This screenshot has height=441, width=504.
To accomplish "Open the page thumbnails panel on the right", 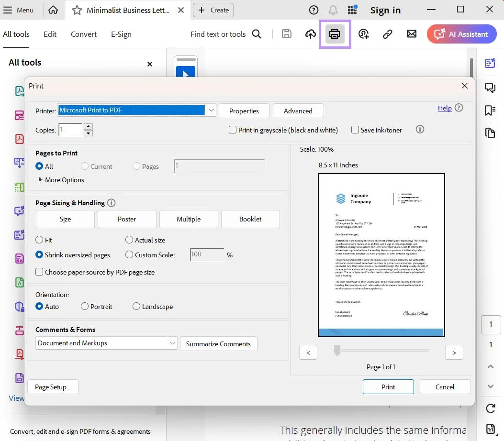I will point(490,133).
